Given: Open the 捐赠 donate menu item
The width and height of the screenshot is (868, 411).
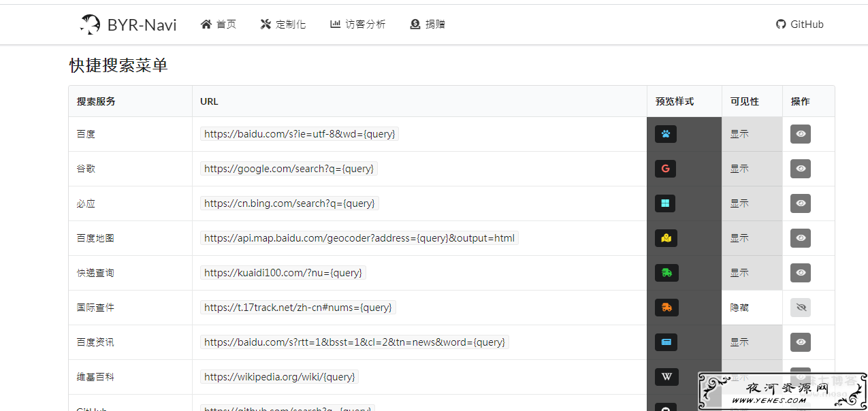Looking at the screenshot, I should (x=428, y=24).
